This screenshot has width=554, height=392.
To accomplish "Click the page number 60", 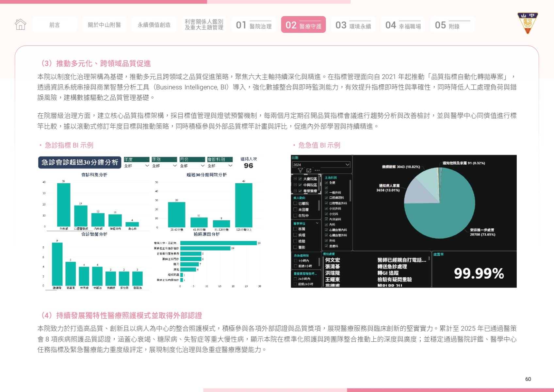I will 528,379.
